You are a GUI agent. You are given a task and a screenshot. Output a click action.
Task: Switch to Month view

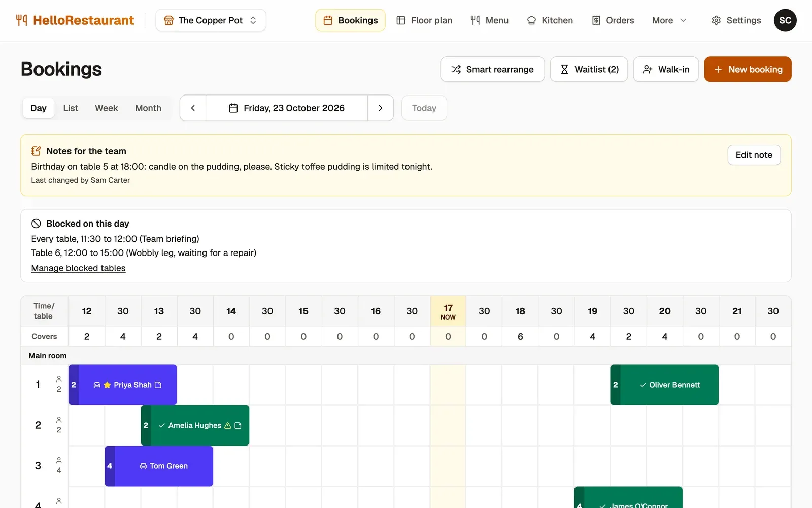[x=148, y=108]
